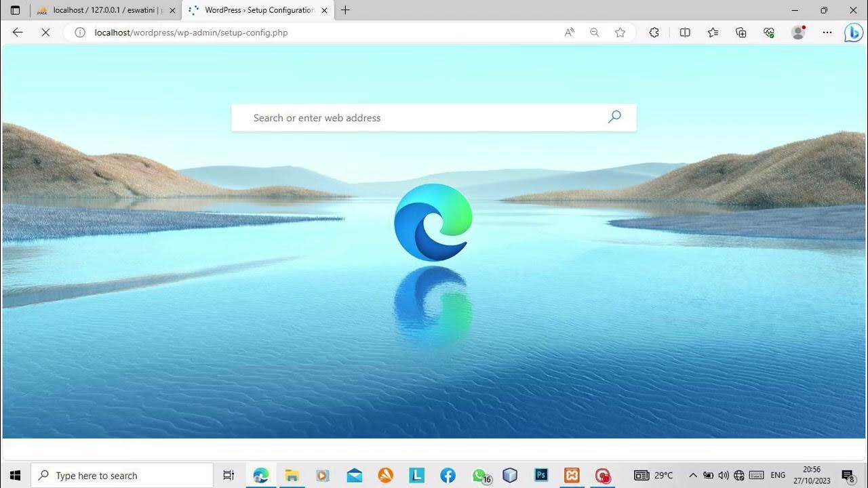Open the Extensions menu

click(654, 33)
